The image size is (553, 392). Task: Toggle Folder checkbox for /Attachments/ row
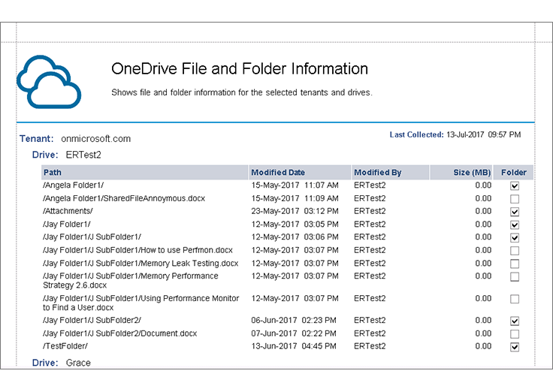(x=515, y=212)
